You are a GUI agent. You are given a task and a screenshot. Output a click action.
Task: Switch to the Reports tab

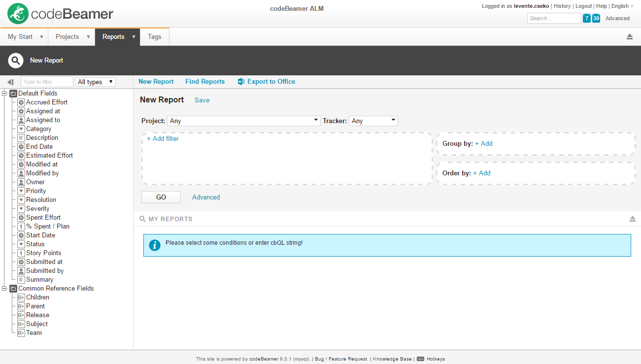pos(113,37)
